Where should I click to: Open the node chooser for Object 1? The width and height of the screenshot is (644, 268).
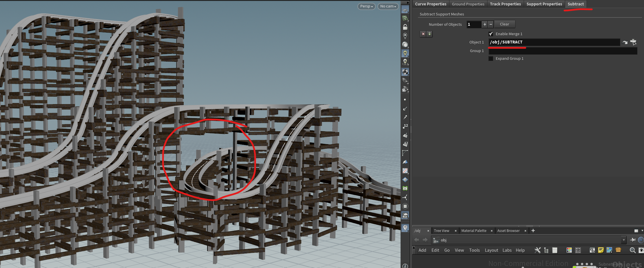633,42
